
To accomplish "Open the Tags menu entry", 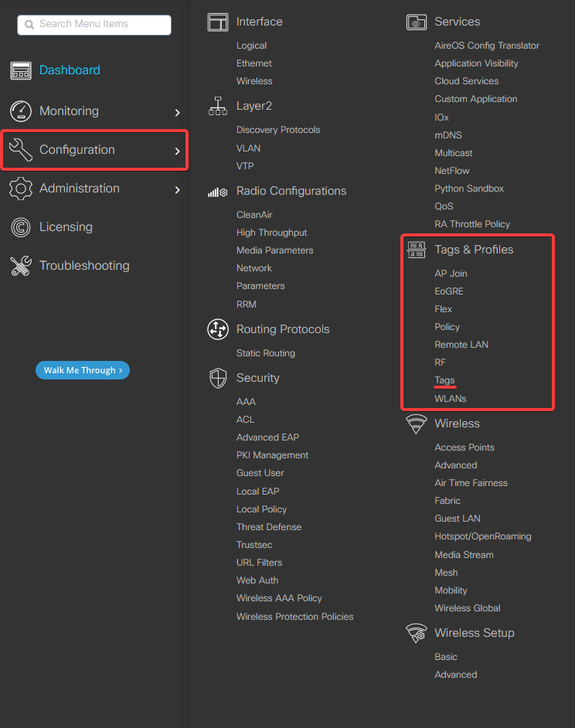I will click(444, 380).
